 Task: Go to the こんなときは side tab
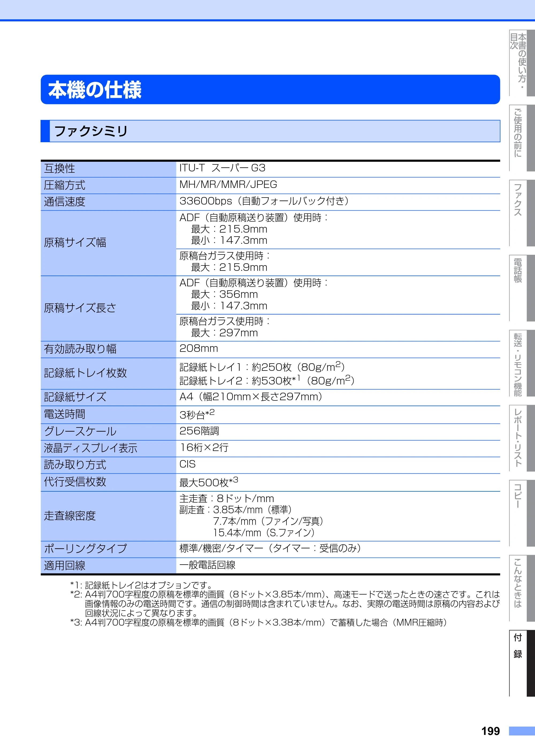[x=522, y=588]
